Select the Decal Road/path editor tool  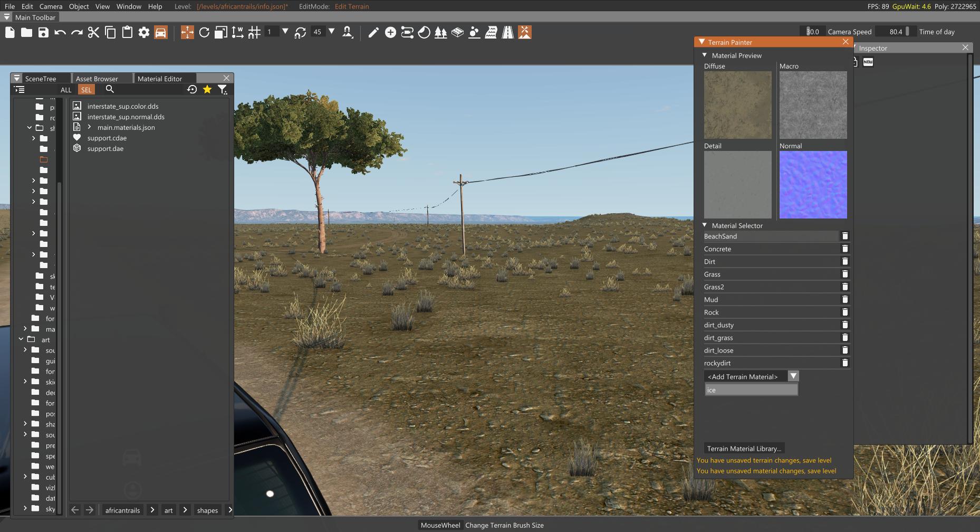tap(407, 32)
